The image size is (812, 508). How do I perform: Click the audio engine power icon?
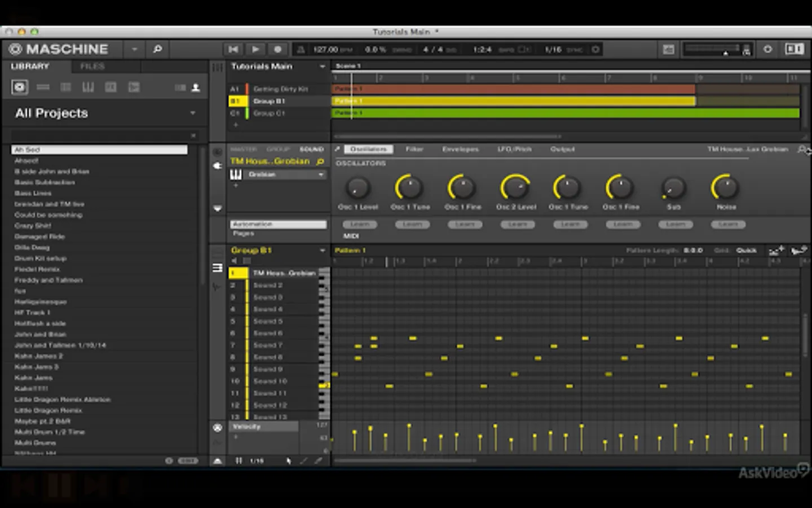pyautogui.click(x=767, y=50)
